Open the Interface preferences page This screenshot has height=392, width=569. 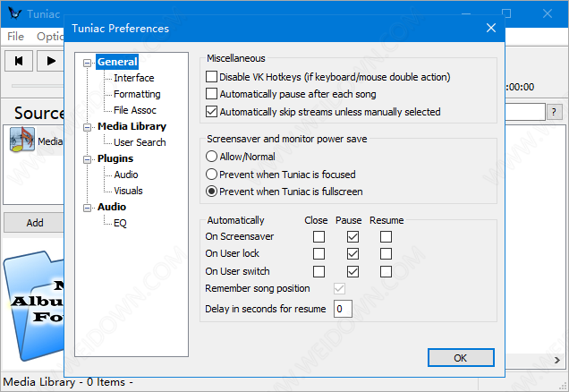133,78
